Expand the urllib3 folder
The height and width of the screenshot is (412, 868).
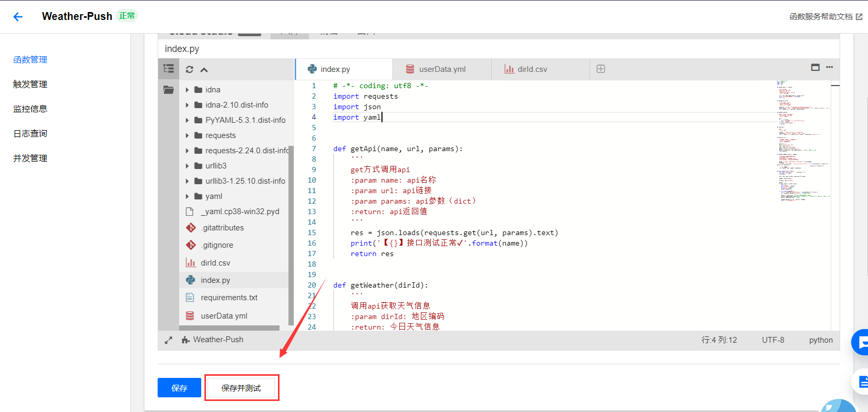(x=187, y=166)
